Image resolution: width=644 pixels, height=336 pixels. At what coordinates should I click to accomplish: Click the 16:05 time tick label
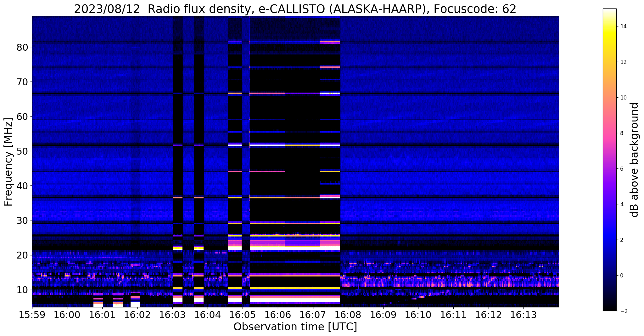[243, 315]
